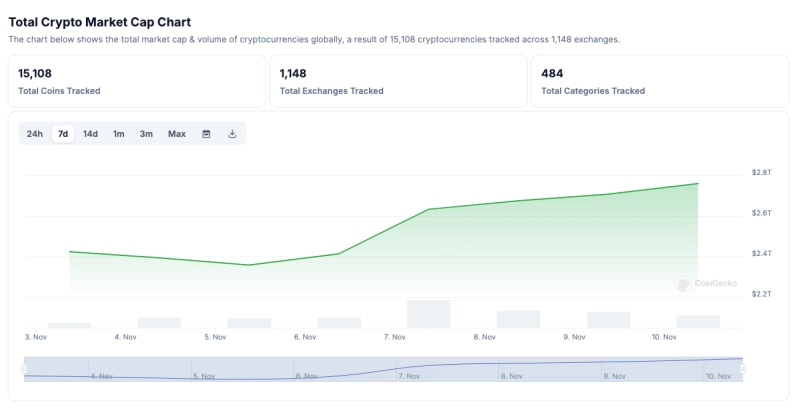Click the $2.8T axis label
The image size is (800, 415).
click(x=761, y=173)
